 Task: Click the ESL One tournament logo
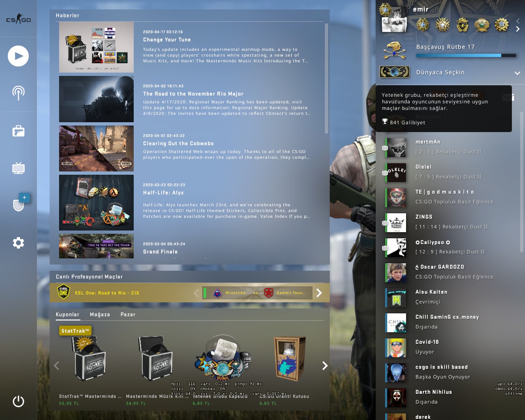tap(64, 292)
